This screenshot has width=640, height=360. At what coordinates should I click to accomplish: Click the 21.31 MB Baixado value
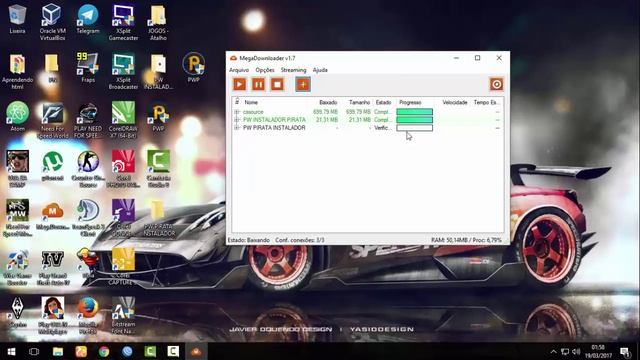(x=327, y=120)
